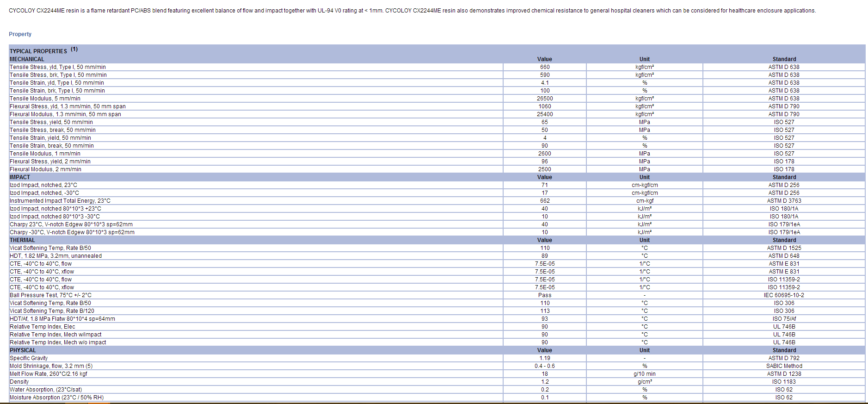Click the MECHANICAL section header
Viewport: 868px width, 404px height.
27,59
